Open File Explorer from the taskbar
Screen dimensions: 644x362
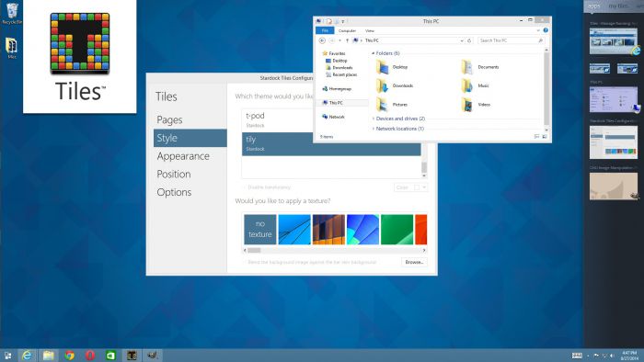(x=49, y=355)
